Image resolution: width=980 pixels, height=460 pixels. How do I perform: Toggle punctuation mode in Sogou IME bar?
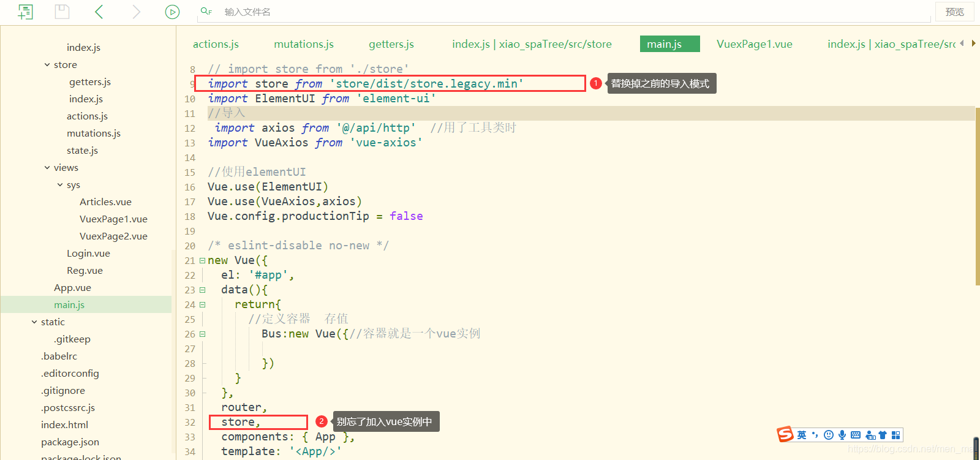(815, 435)
